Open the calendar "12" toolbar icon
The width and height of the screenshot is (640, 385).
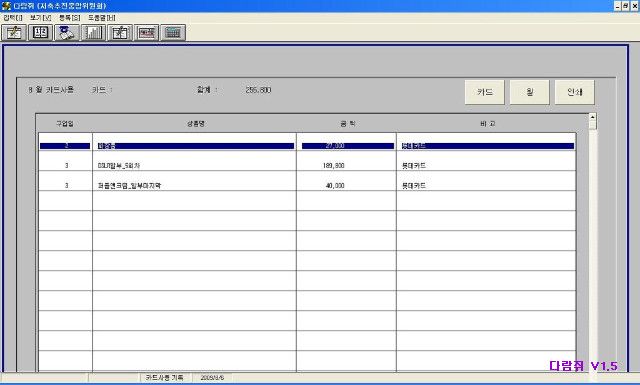pyautogui.click(x=40, y=33)
